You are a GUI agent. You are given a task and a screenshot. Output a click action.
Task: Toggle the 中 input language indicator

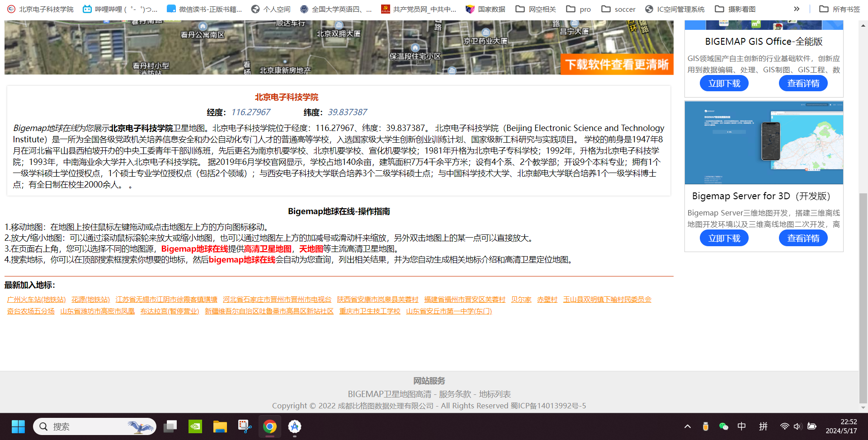742,426
